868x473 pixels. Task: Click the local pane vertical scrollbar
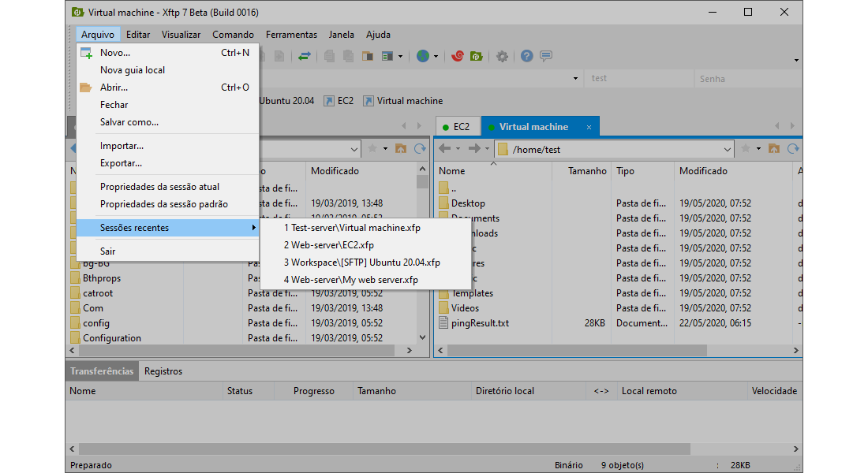[x=422, y=253]
